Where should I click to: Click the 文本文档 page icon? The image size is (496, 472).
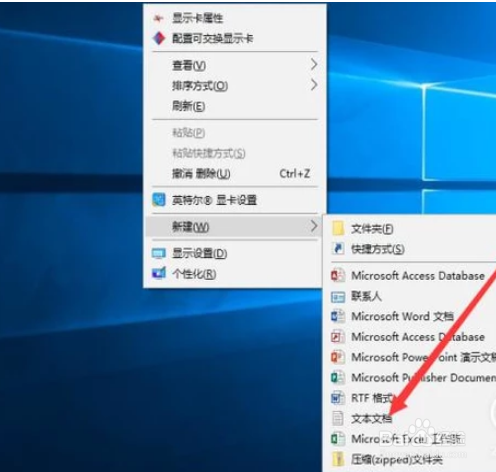point(338,418)
